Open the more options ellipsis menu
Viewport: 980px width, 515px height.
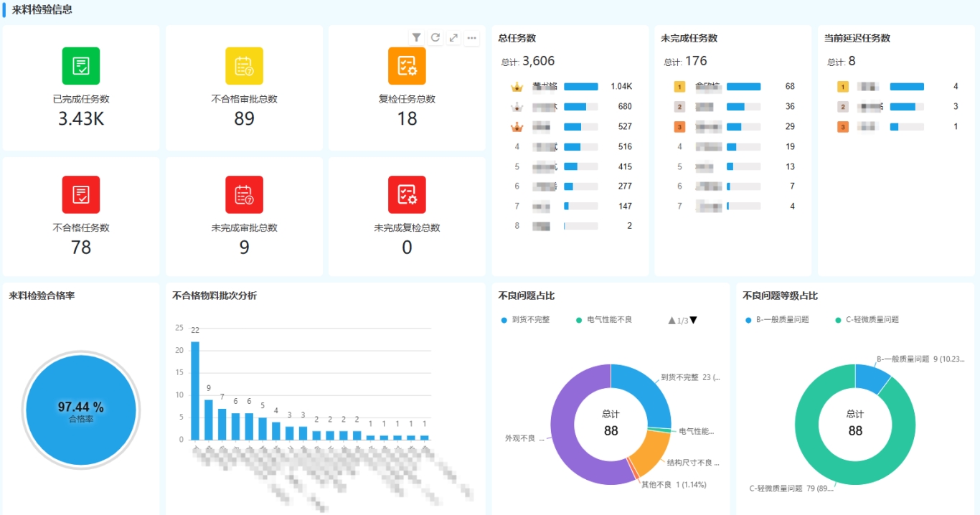point(471,38)
